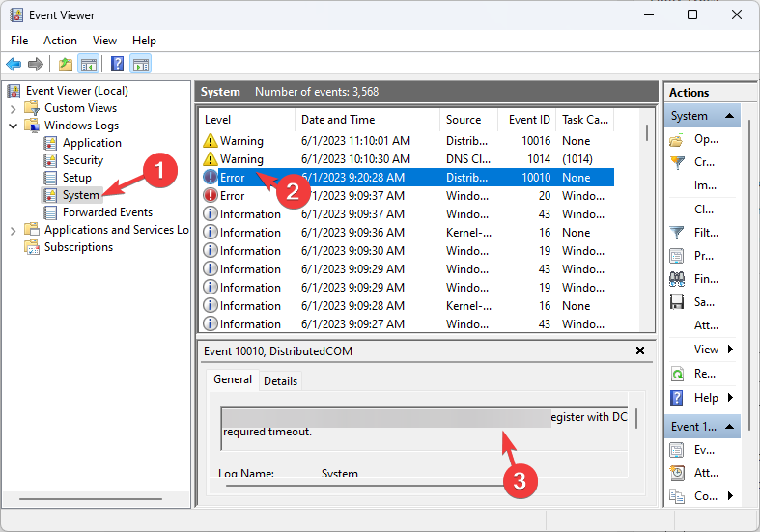Viewport: 760px width, 532px height.
Task: Select the selected Error event 10010 row
Action: 407,178
